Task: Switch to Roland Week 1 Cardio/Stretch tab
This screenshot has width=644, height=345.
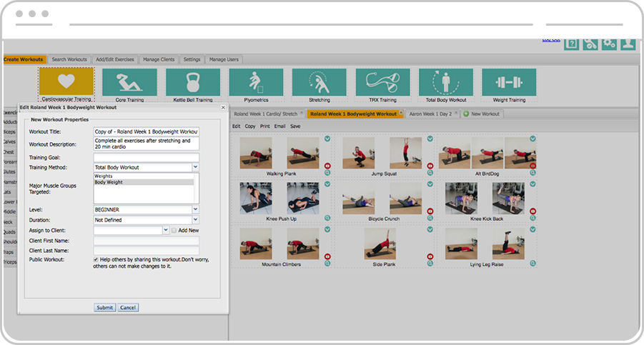Action: 266,114
